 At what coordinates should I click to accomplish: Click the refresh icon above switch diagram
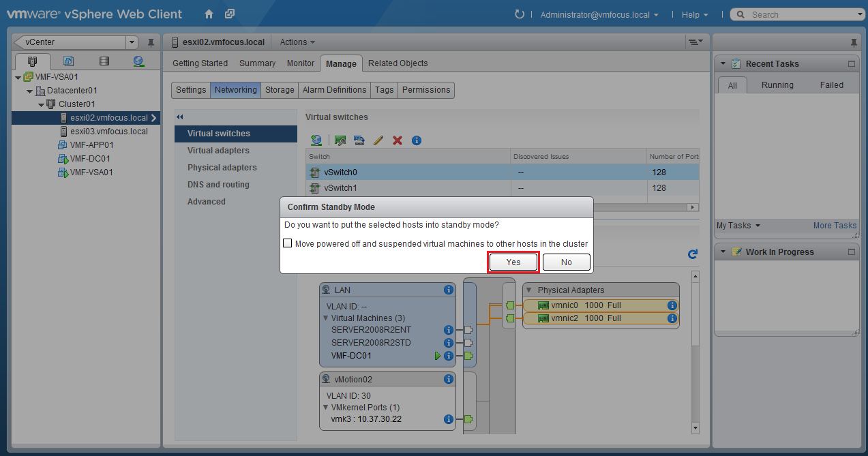pyautogui.click(x=693, y=254)
